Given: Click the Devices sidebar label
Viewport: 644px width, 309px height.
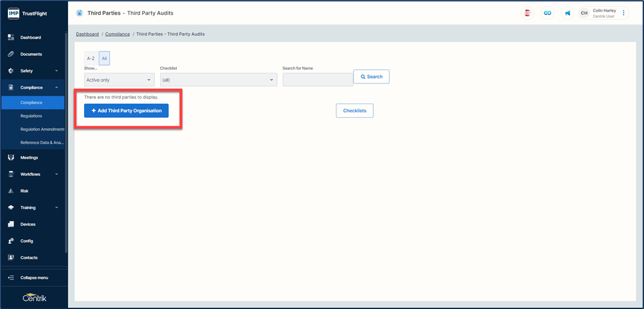Looking at the screenshot, I should click(x=28, y=224).
